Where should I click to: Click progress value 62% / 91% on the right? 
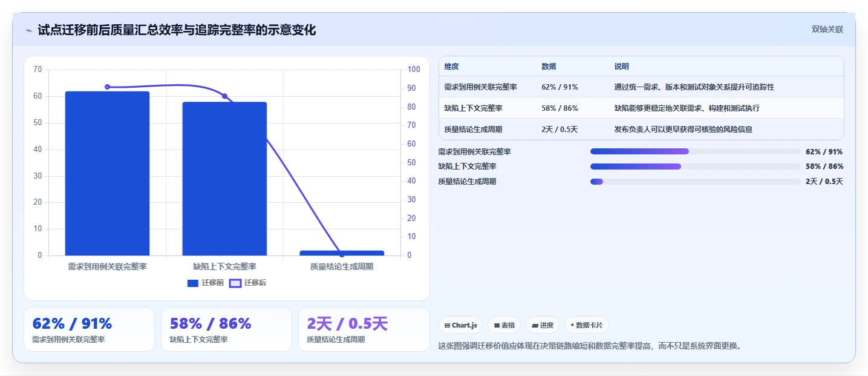[x=824, y=152]
